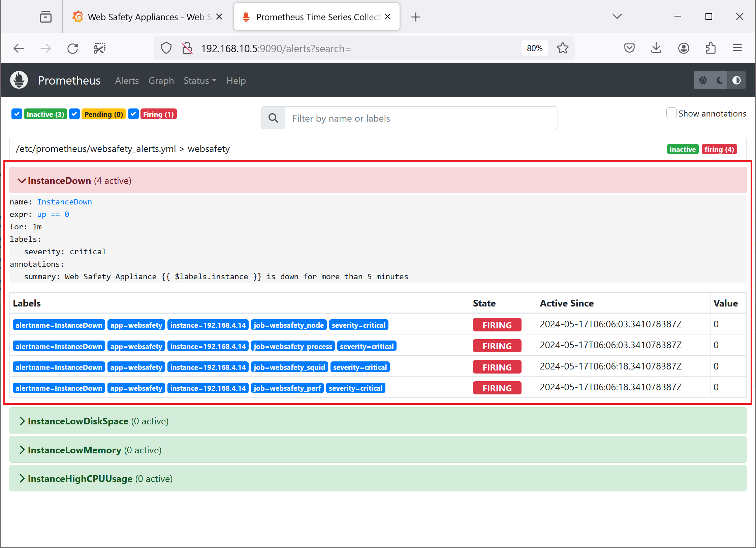The height and width of the screenshot is (548, 756).
Task: Open the Pocket save icon
Action: point(629,48)
